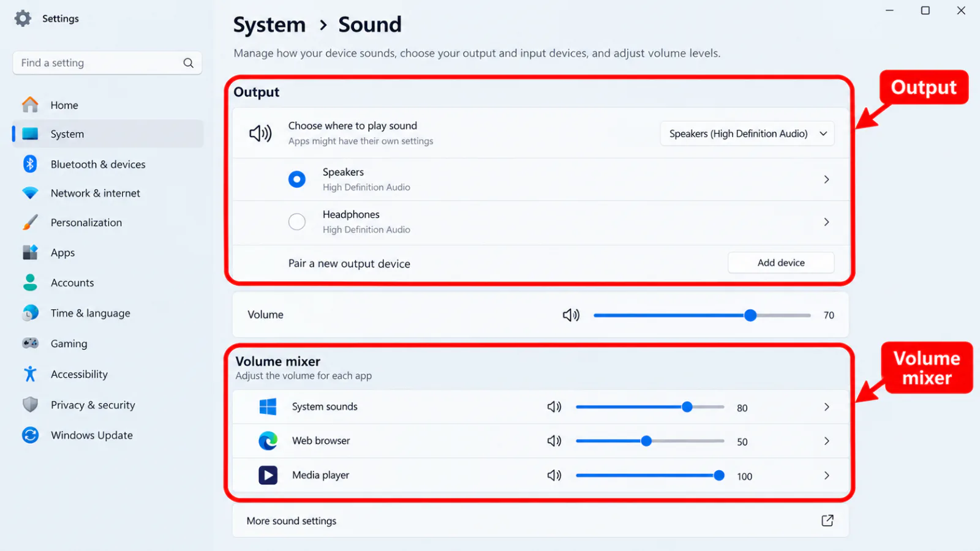The image size is (980, 551).
Task: Mute System sounds speaker icon
Action: (x=554, y=407)
